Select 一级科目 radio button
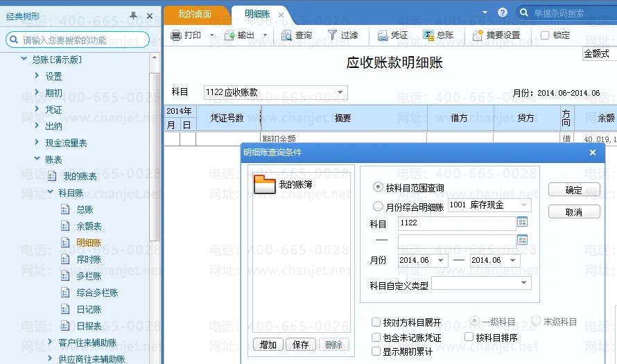 (474, 321)
